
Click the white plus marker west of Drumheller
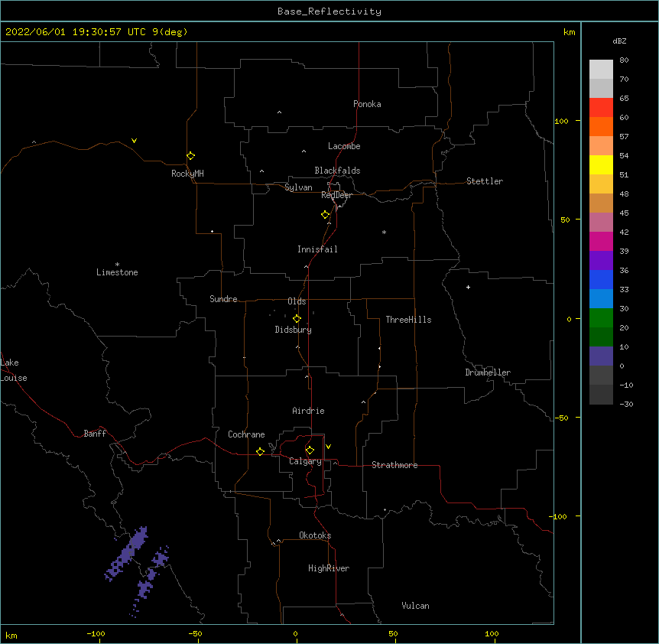click(x=468, y=287)
